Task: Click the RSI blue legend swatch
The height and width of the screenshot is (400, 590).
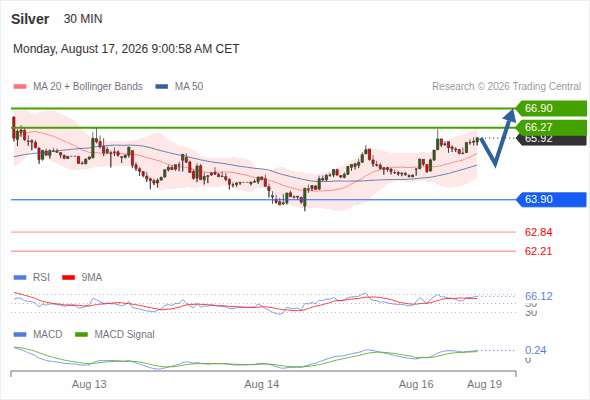Action: 20,278
